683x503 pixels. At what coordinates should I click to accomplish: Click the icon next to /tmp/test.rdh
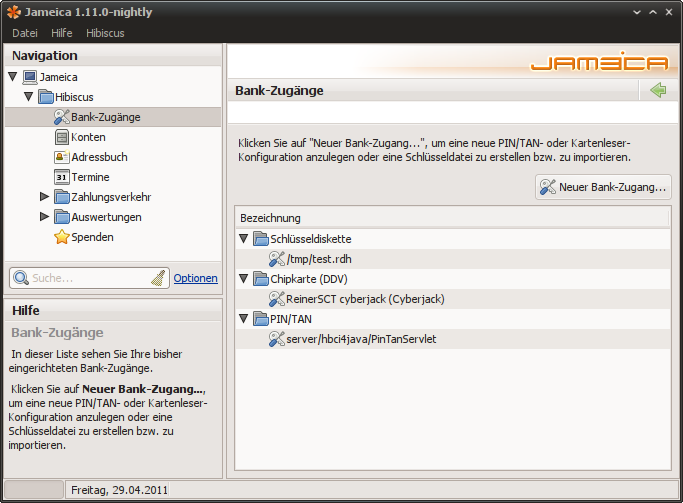click(x=277, y=259)
